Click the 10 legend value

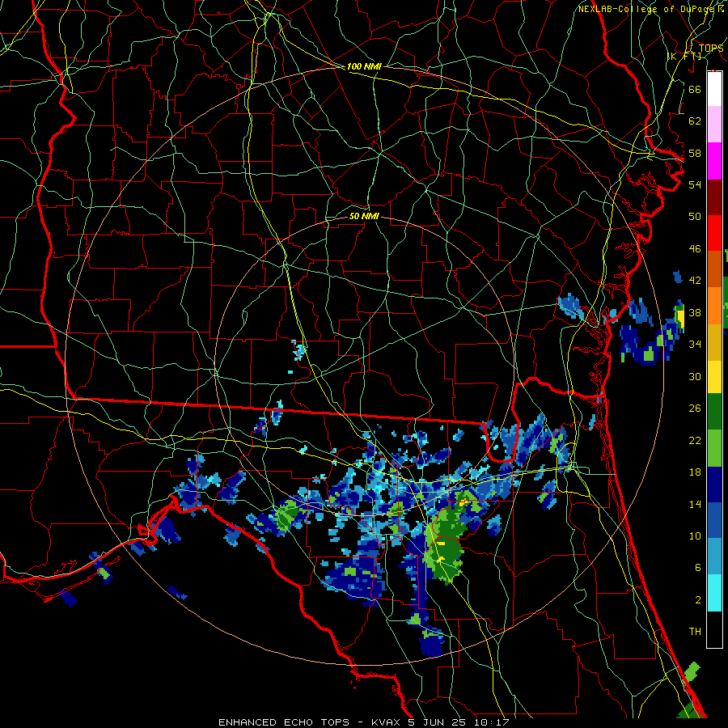click(695, 536)
